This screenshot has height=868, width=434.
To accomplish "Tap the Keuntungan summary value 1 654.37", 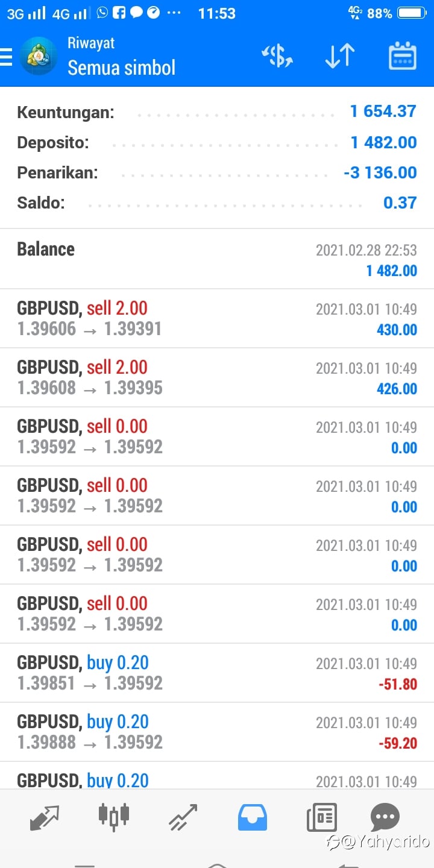I will click(x=383, y=112).
